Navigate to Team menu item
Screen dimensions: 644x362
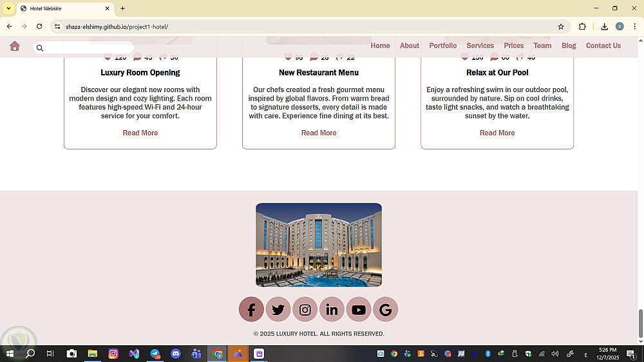(542, 46)
